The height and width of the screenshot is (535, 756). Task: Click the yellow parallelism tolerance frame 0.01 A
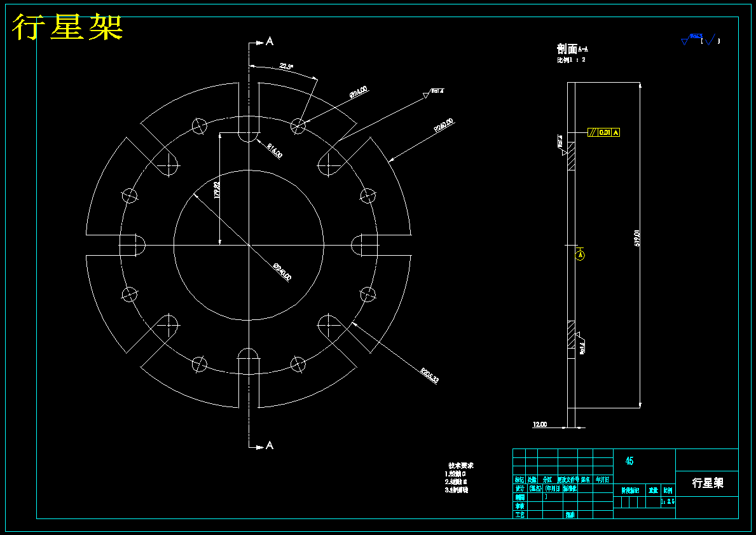click(603, 132)
